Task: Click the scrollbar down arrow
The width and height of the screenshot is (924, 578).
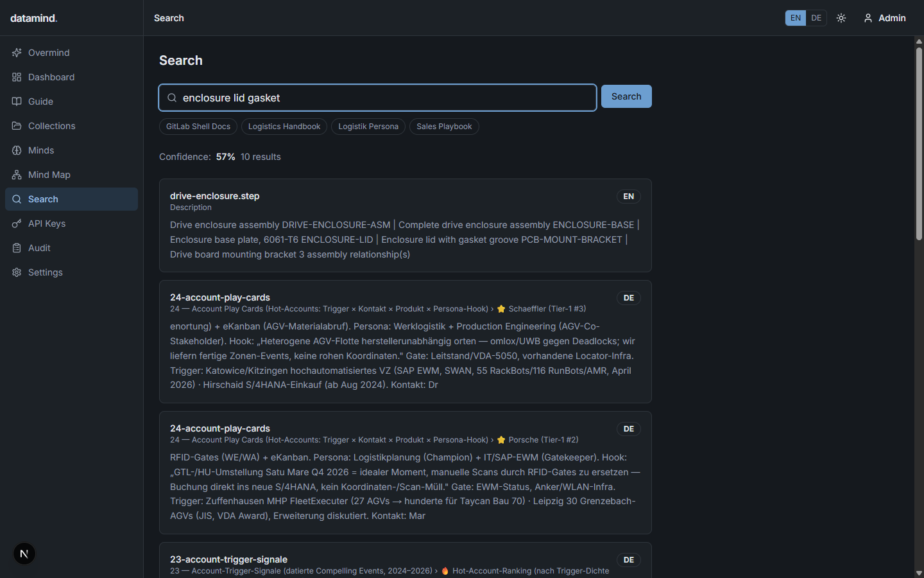Action: (x=919, y=573)
